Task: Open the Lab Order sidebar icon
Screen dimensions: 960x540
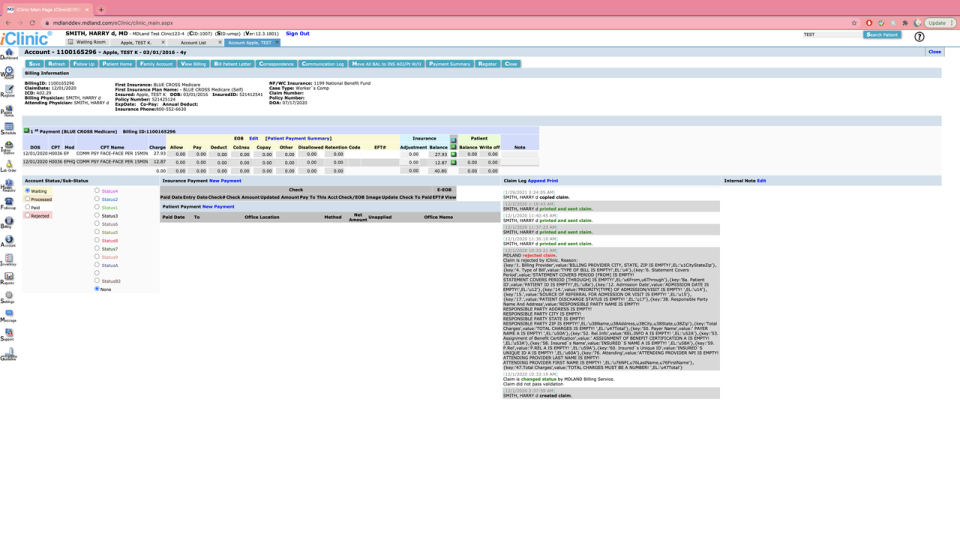Action: [x=9, y=166]
